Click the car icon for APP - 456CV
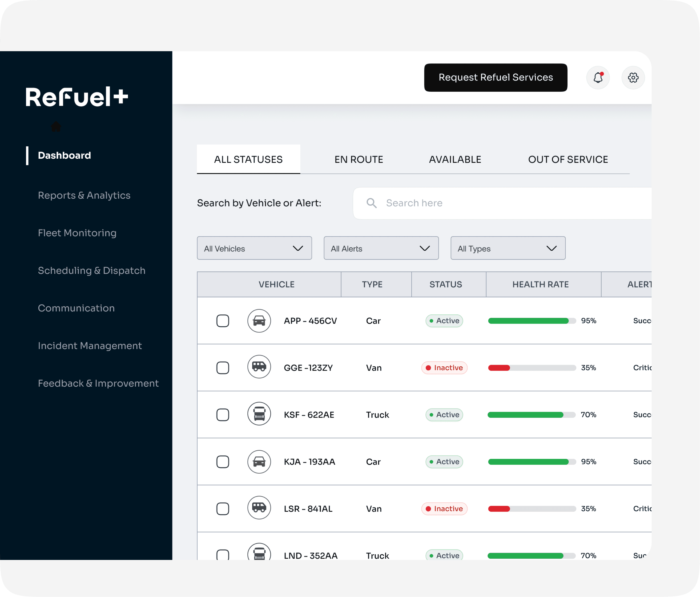Screen dimensions: 700x597 259,320
